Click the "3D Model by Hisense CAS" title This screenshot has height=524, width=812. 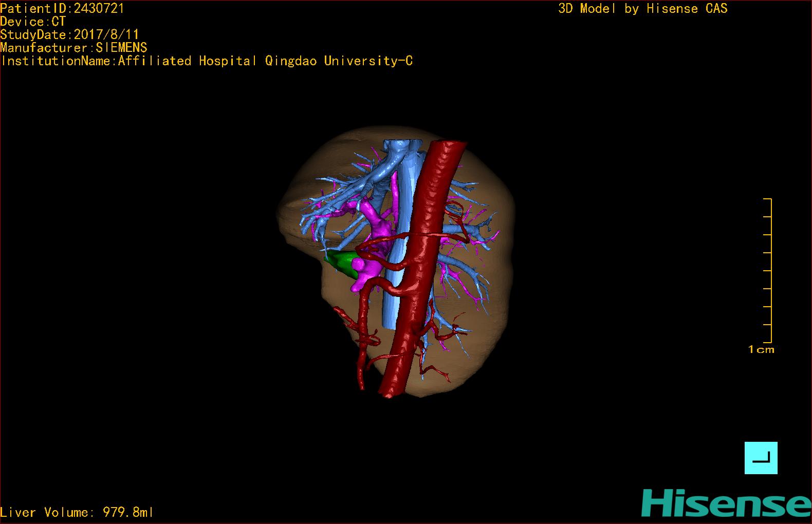click(643, 8)
